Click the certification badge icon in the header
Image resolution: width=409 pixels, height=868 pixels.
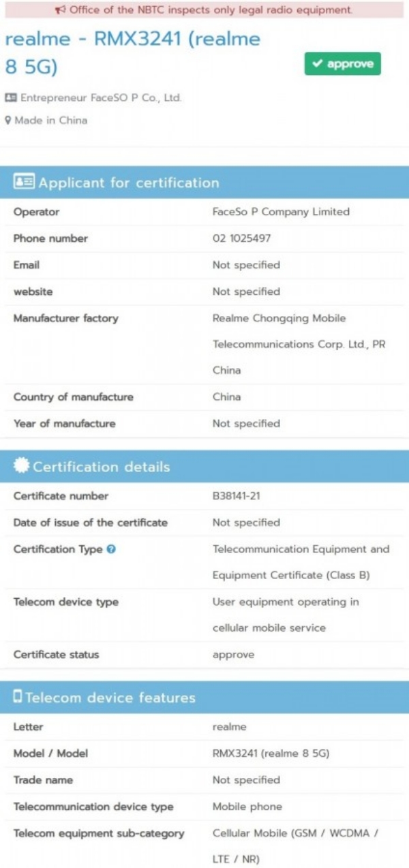pyautogui.click(x=21, y=467)
